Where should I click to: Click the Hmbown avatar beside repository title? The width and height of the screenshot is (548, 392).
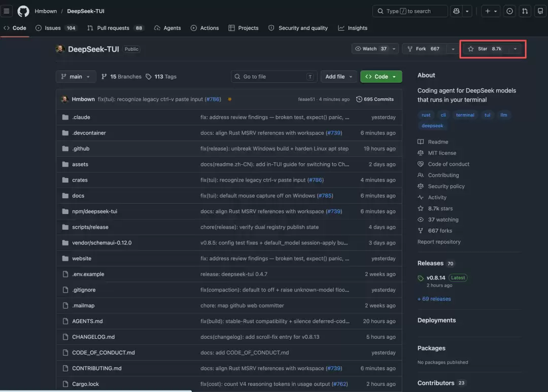click(60, 49)
